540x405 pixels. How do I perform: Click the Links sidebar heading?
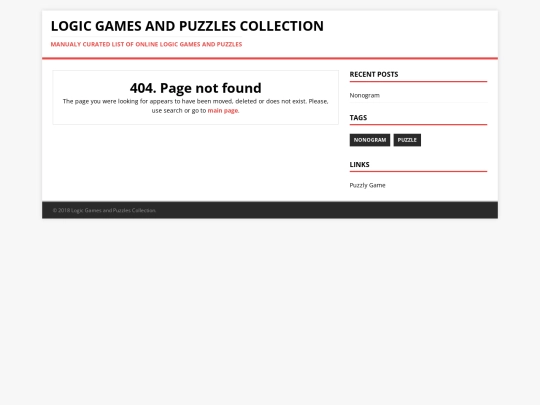360,165
